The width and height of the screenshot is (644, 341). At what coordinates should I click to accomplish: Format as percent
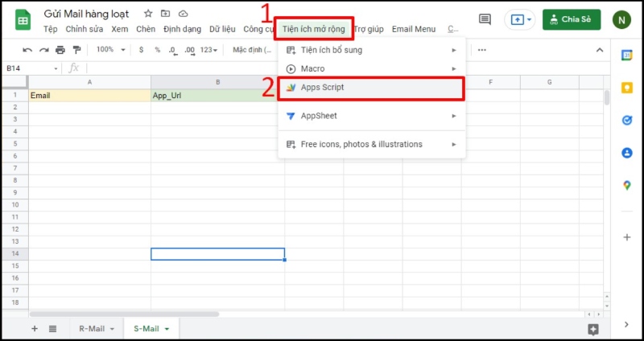157,50
